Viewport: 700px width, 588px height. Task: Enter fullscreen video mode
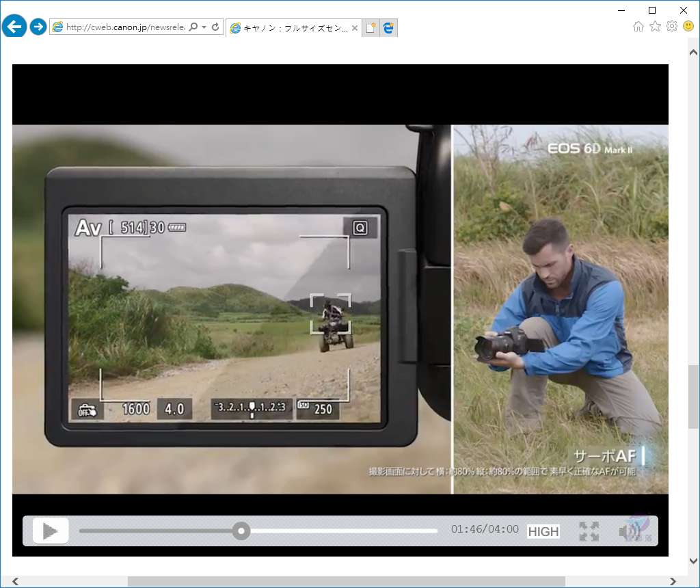coord(589,531)
